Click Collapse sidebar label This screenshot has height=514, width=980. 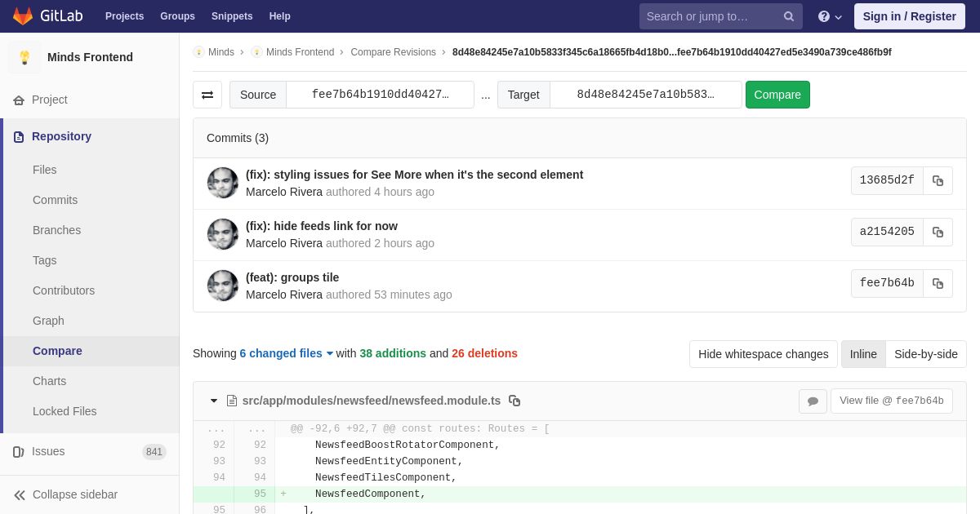[75, 494]
